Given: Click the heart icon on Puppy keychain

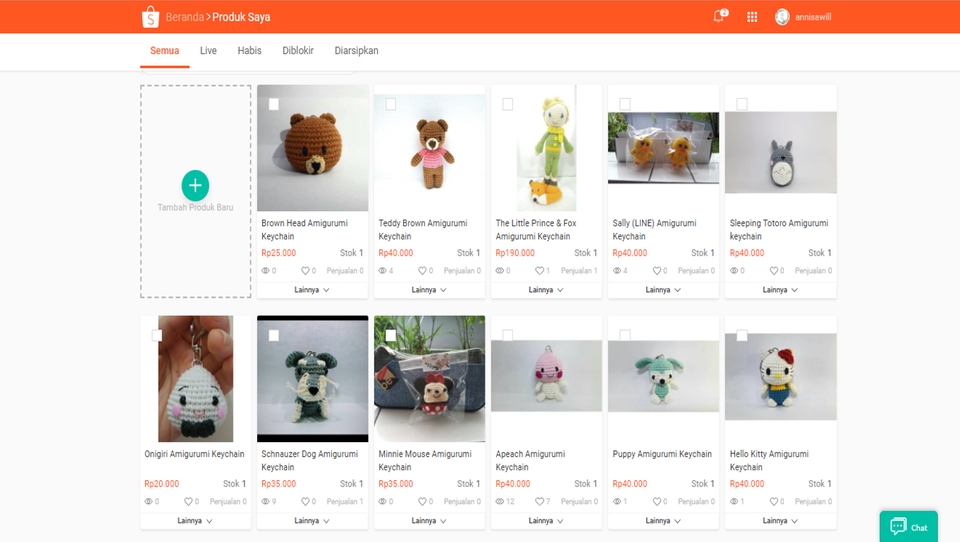Looking at the screenshot, I should 656,502.
